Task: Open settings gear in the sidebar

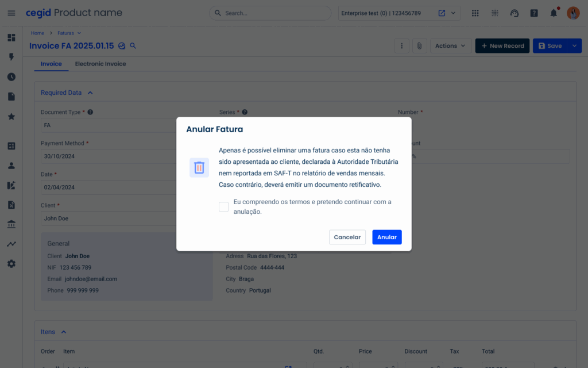Action: tap(11, 264)
